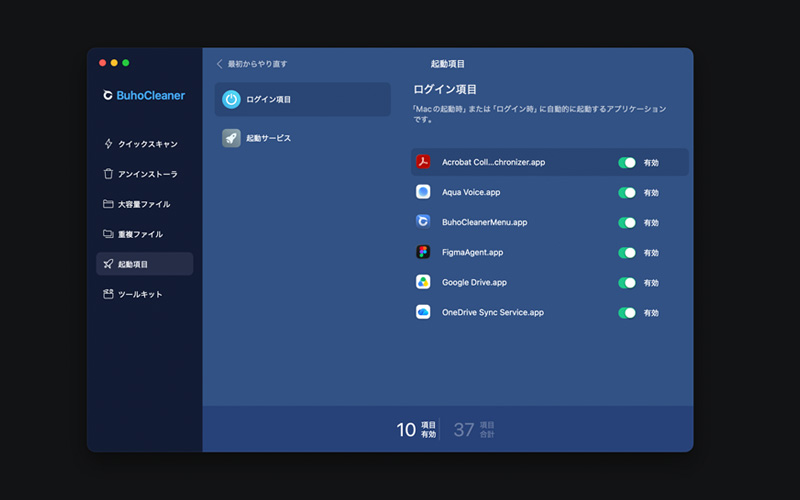The image size is (800, 500).
Task: Select 重複ファイル sidebar item
Action: [x=144, y=234]
